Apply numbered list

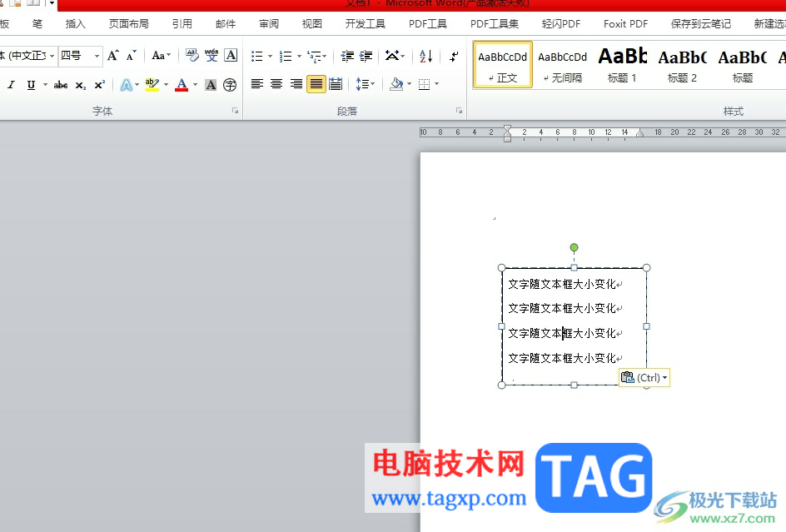(x=286, y=56)
